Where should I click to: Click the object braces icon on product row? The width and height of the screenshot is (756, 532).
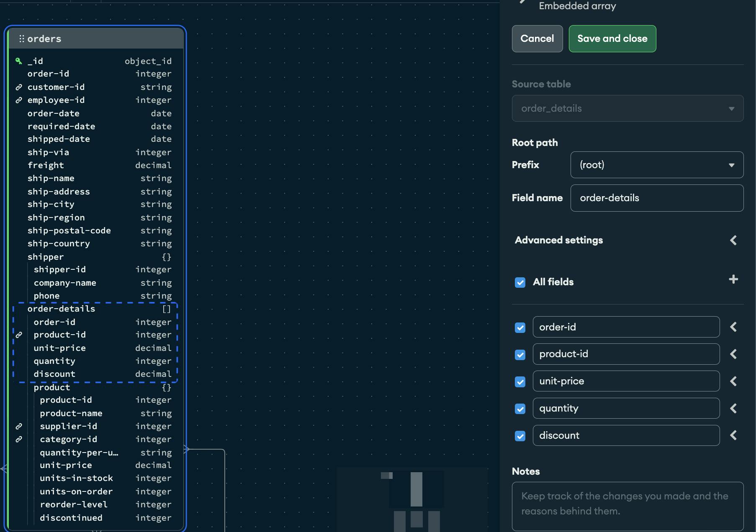[x=166, y=387]
